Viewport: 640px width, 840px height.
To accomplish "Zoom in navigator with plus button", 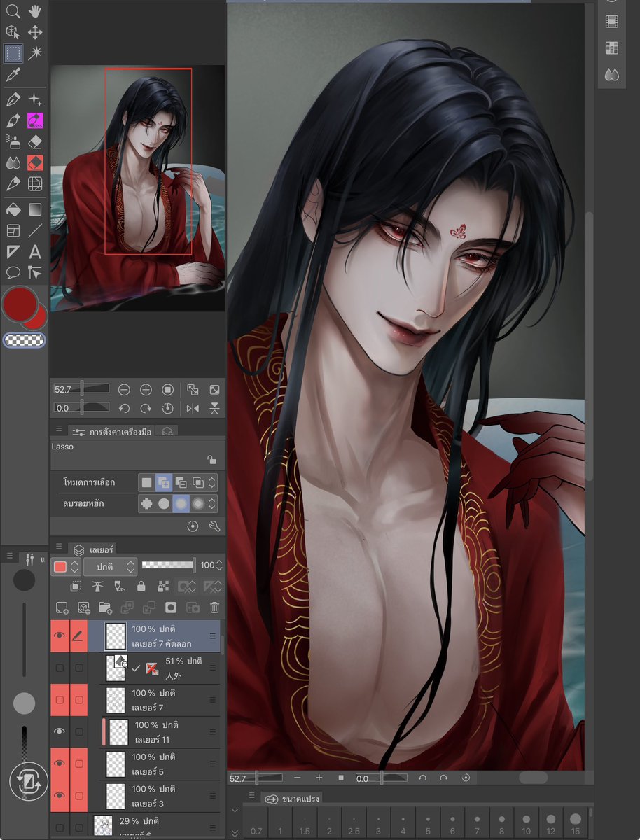I will point(146,389).
